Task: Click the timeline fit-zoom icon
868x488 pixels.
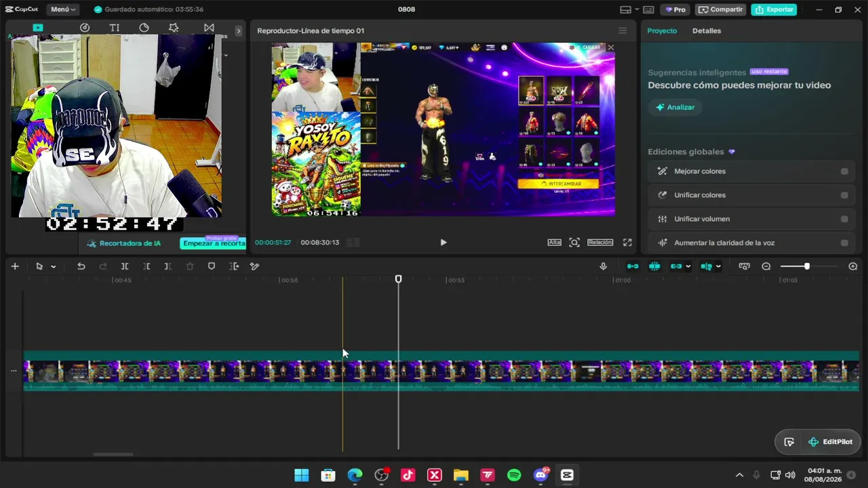Action: click(744, 266)
